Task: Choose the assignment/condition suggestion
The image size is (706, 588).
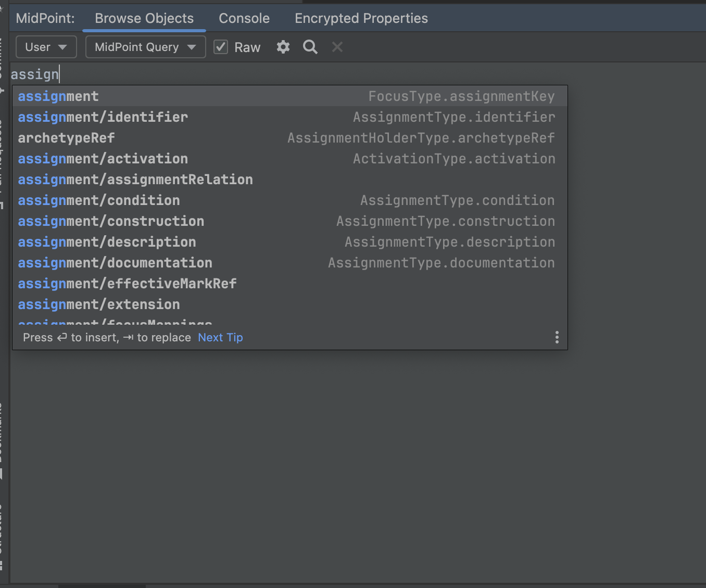Action: pos(99,200)
